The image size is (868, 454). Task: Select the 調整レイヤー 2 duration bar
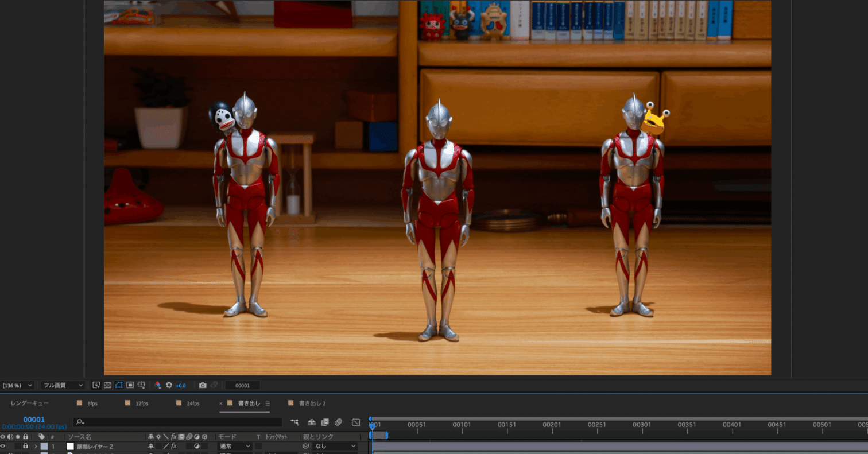620,446
